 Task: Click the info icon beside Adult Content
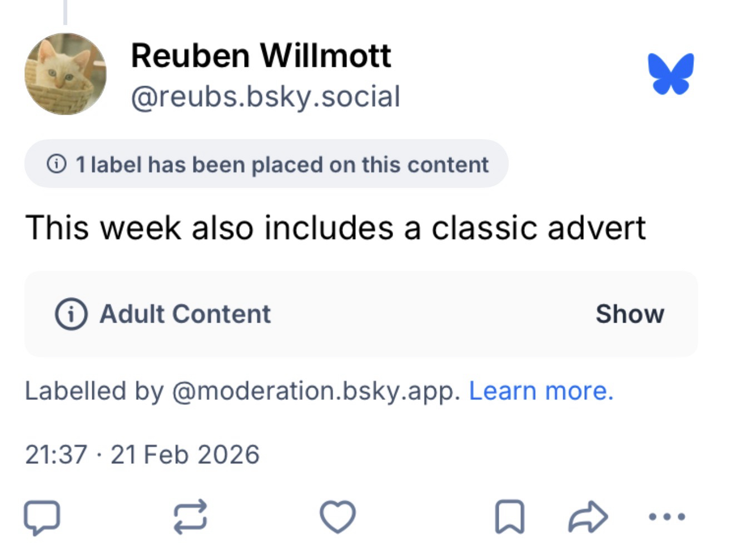(71, 314)
